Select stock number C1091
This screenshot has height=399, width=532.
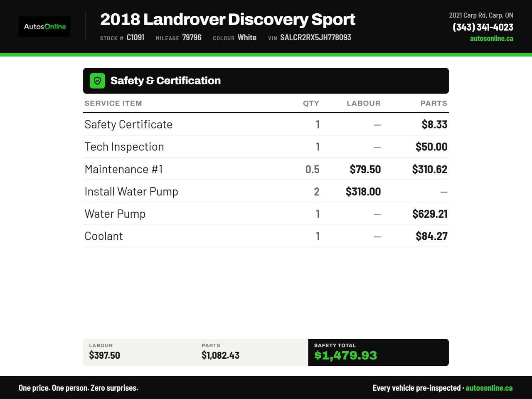tap(135, 37)
